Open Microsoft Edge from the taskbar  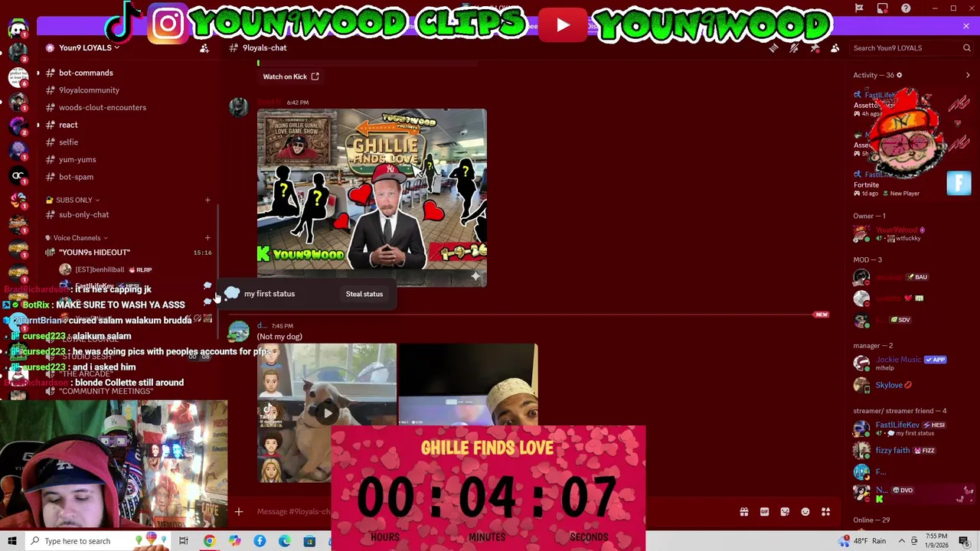point(285,541)
